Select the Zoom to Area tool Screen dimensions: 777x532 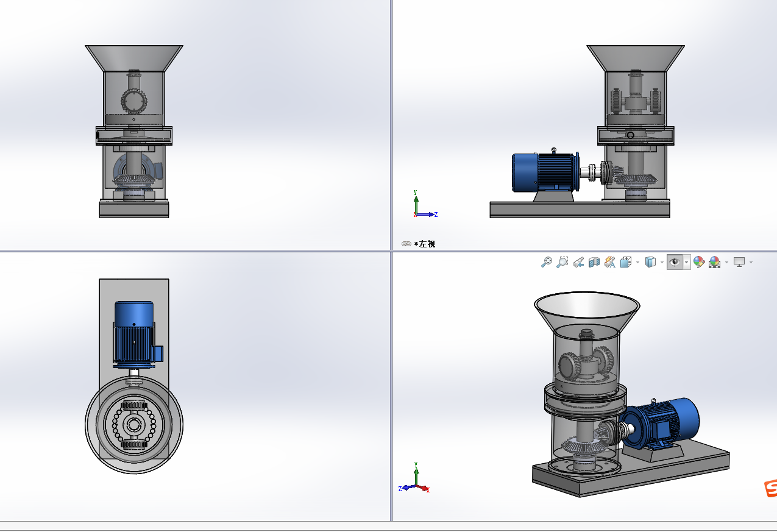(x=562, y=262)
